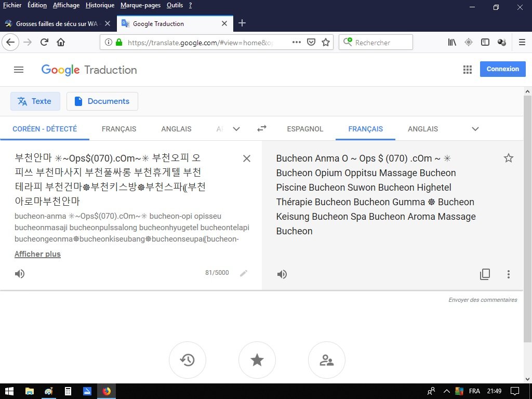Open the Windows Start menu

coord(9,391)
